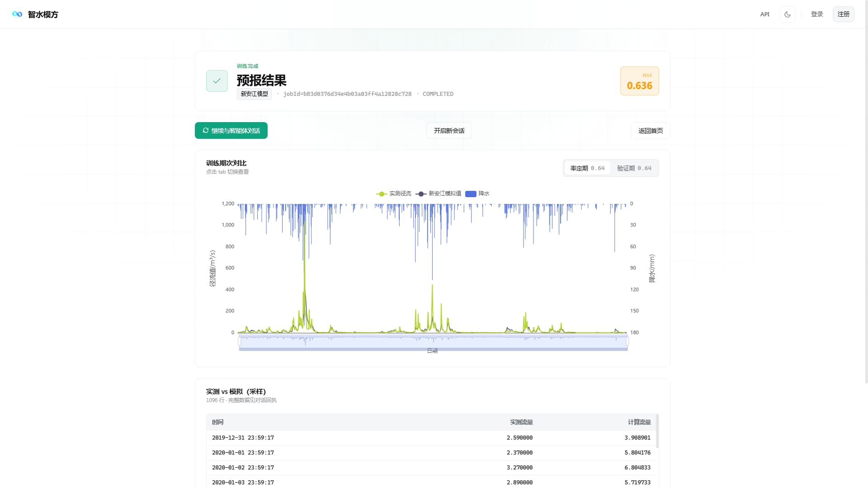
Task: Toggle 降水 legend blue swatch
Action: tap(471, 194)
